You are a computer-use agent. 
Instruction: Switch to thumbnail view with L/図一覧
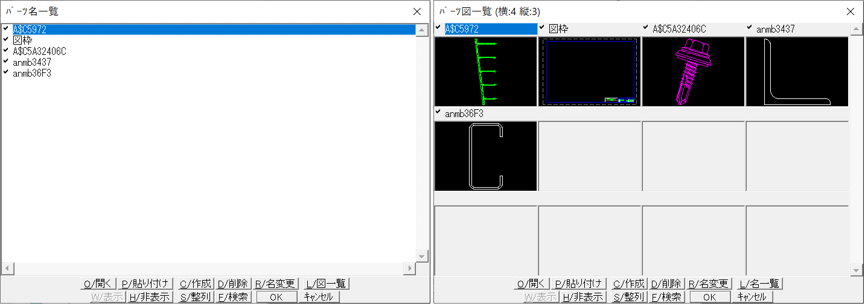click(327, 284)
